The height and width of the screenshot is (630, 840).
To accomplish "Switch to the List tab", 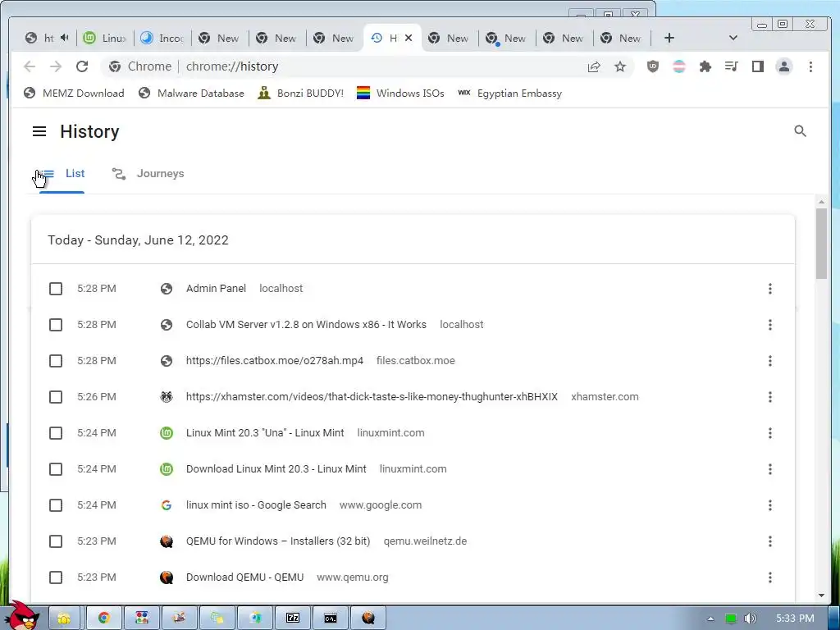I will click(62, 174).
